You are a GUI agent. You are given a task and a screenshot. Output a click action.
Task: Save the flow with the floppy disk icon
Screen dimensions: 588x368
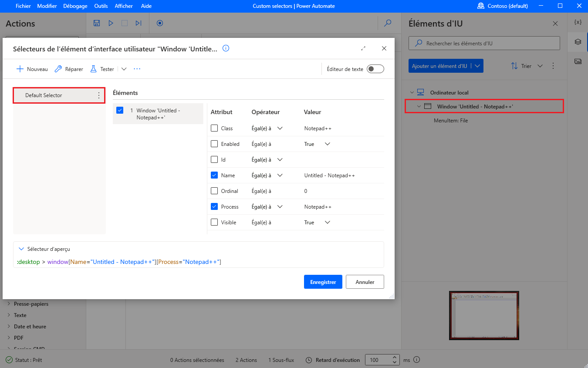point(97,23)
